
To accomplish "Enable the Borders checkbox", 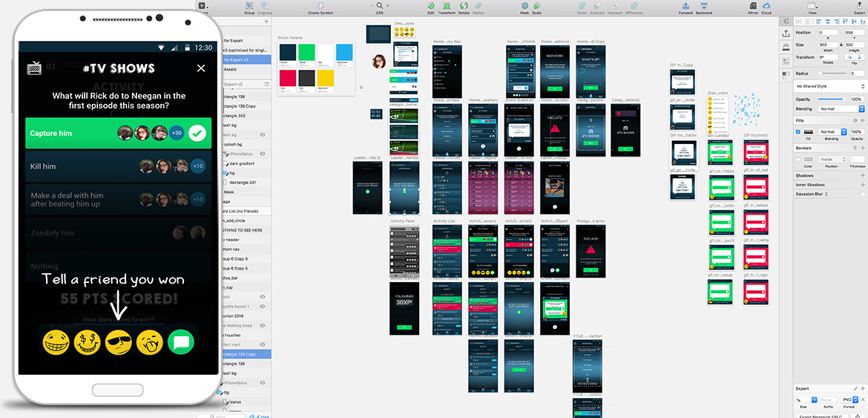I will coord(798,159).
